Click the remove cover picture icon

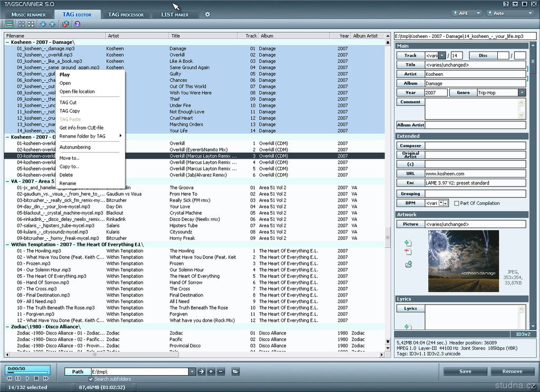[408, 252]
